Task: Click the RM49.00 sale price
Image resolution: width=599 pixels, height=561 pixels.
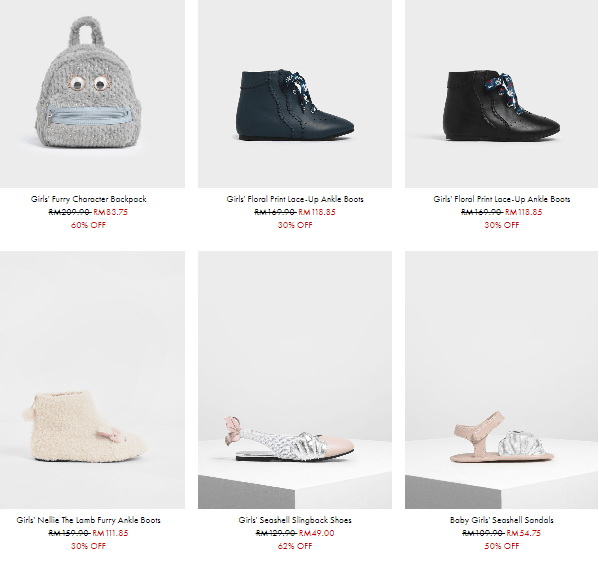Action: (x=317, y=533)
